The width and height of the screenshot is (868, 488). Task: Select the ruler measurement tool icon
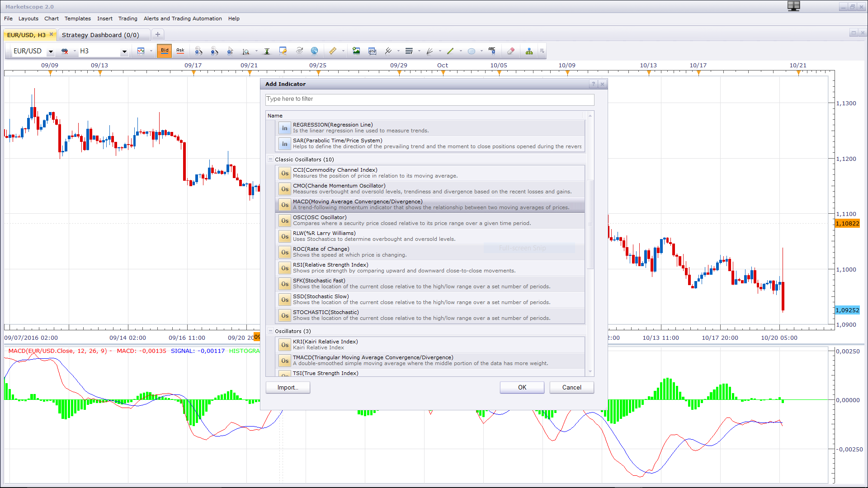coord(333,51)
